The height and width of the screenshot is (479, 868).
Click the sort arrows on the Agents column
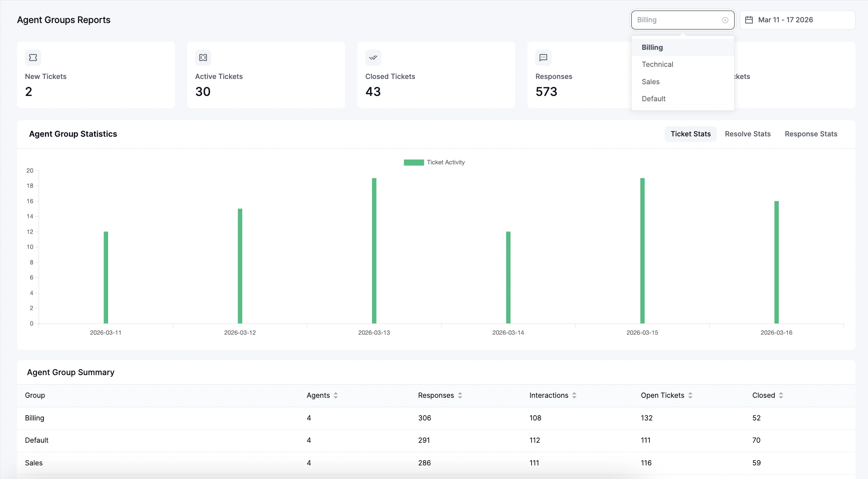click(x=336, y=395)
